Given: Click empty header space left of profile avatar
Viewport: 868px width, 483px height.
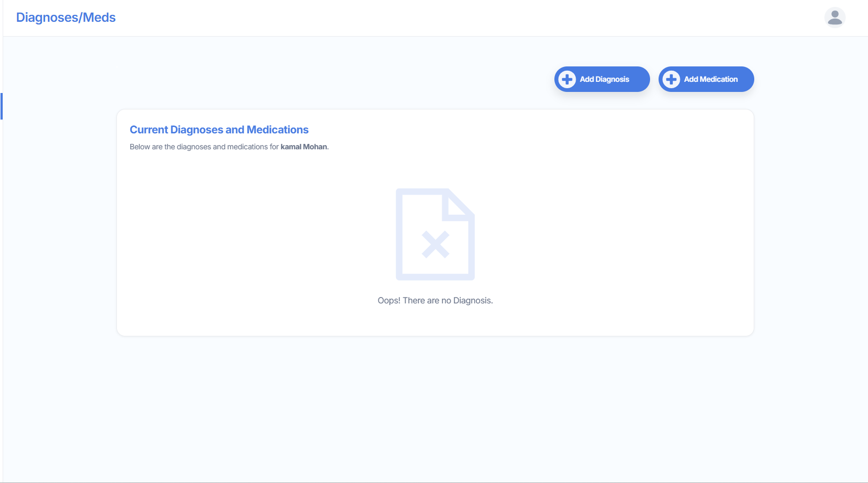Looking at the screenshot, I should 638,18.
